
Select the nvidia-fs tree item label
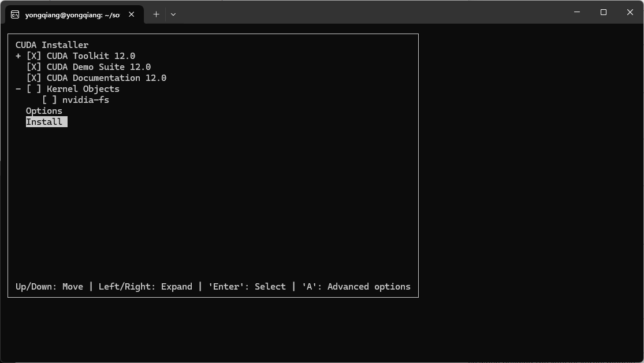point(87,99)
